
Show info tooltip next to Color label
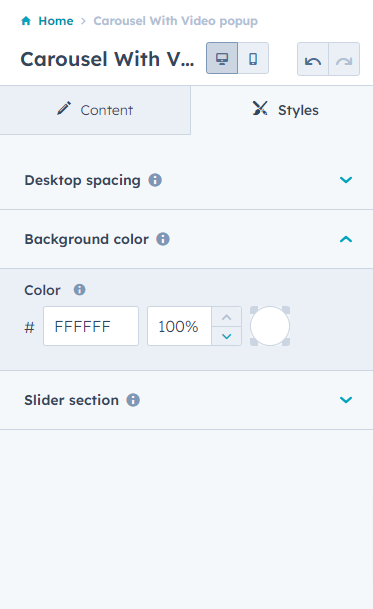[80, 290]
